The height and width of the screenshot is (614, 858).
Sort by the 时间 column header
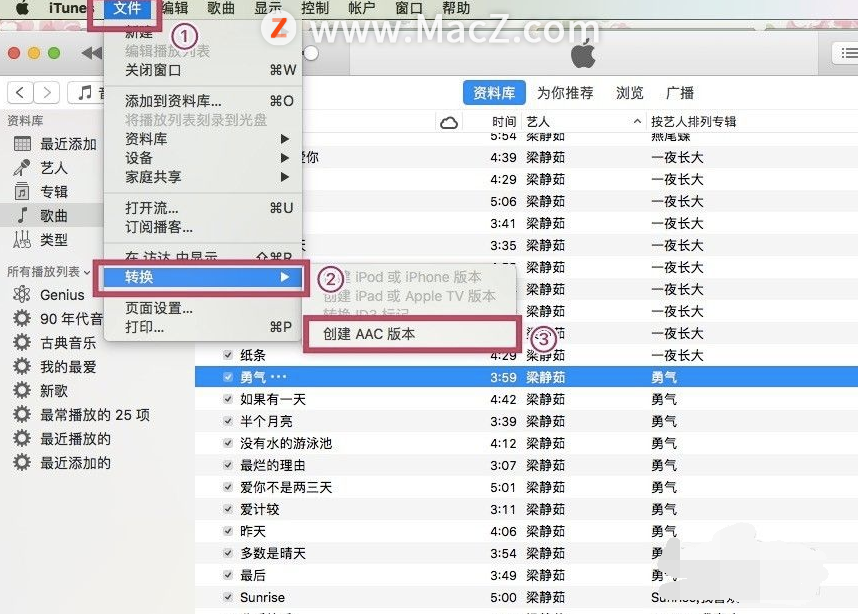click(503, 121)
